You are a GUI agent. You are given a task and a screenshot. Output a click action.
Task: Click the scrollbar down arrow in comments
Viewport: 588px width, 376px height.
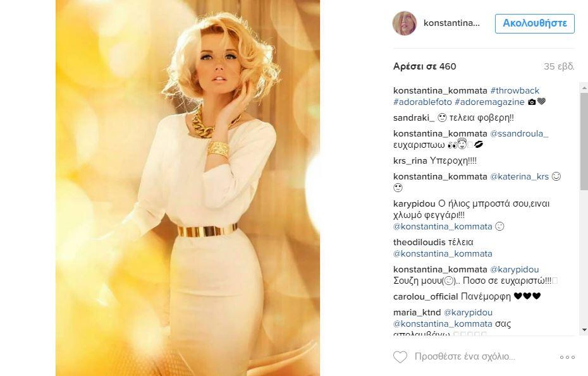(x=584, y=331)
